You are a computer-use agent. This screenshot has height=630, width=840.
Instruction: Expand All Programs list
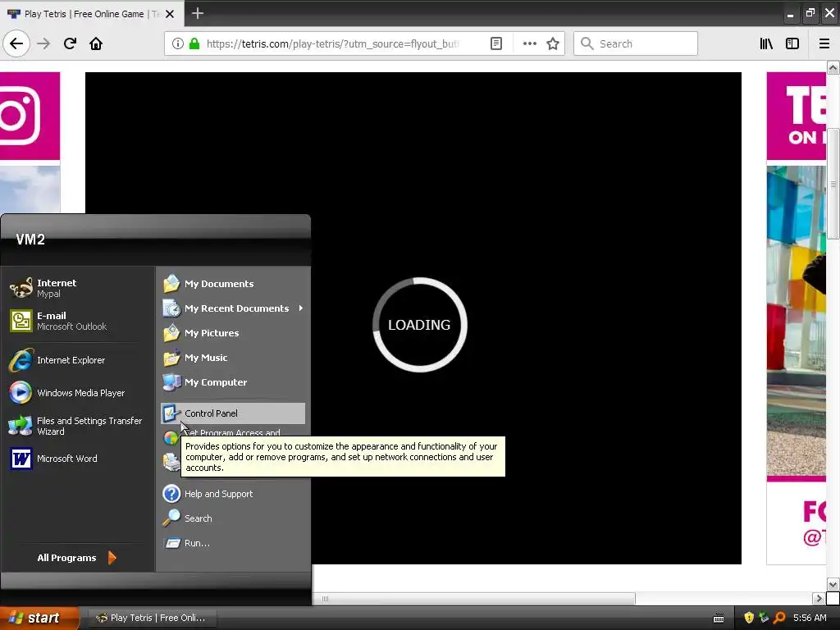pos(76,558)
